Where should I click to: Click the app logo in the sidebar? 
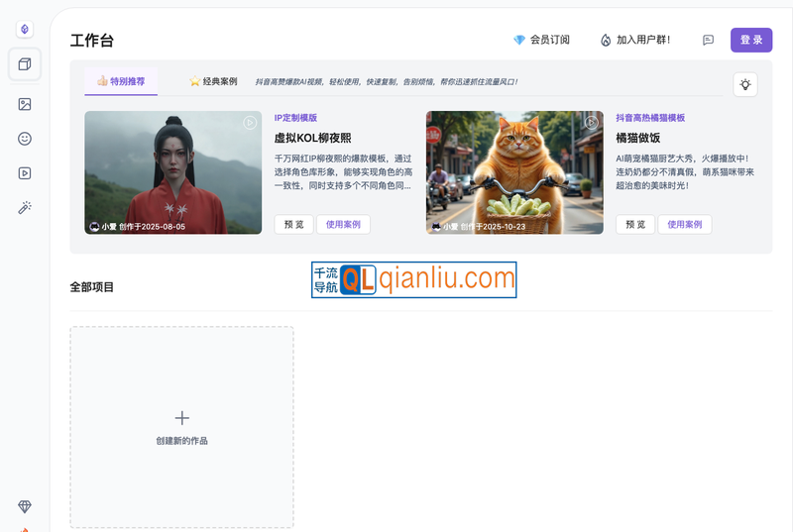coord(25,30)
